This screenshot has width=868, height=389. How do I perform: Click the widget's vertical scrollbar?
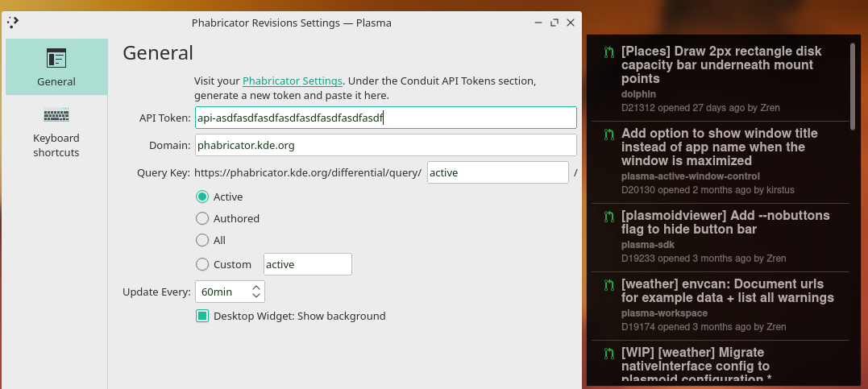click(853, 85)
